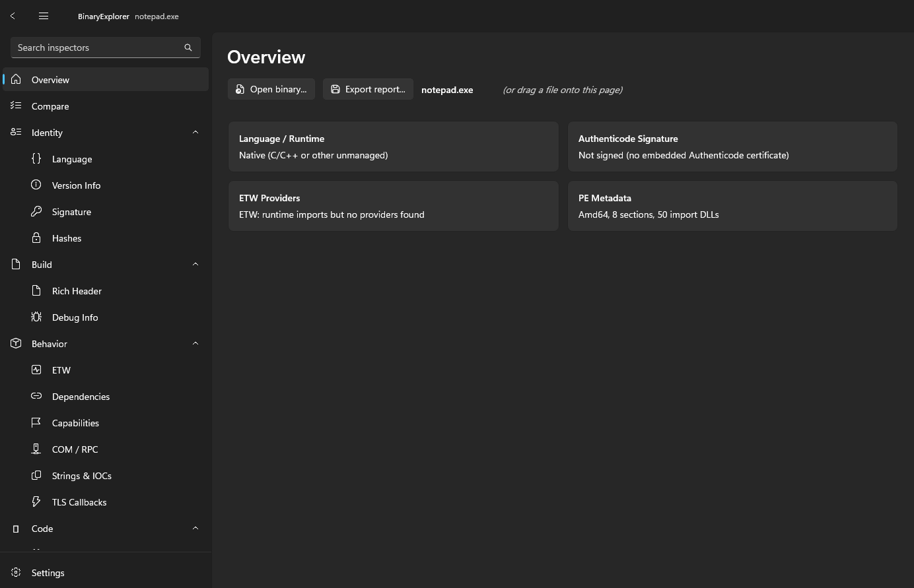Click the TLS Callbacks lightning icon
The height and width of the screenshot is (588, 914).
[x=36, y=502]
